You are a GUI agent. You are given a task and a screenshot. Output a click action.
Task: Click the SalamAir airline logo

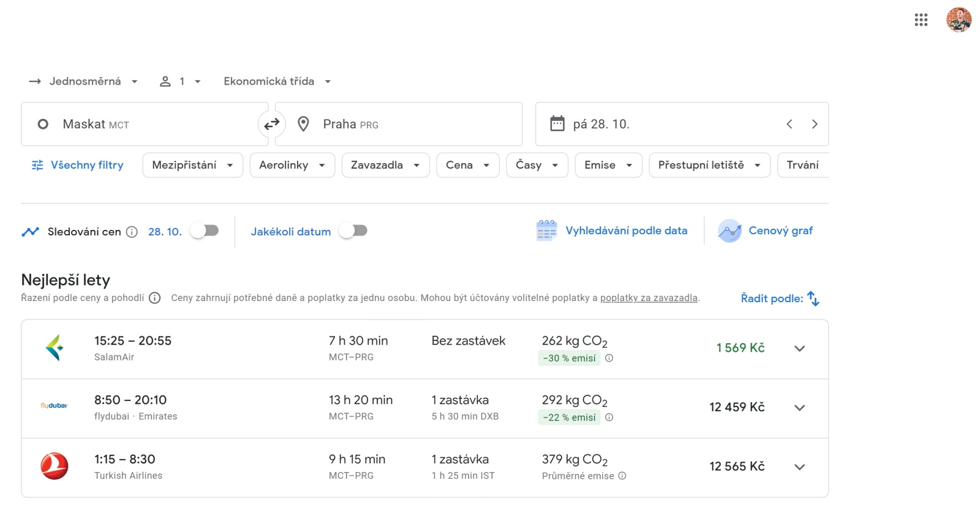click(55, 348)
